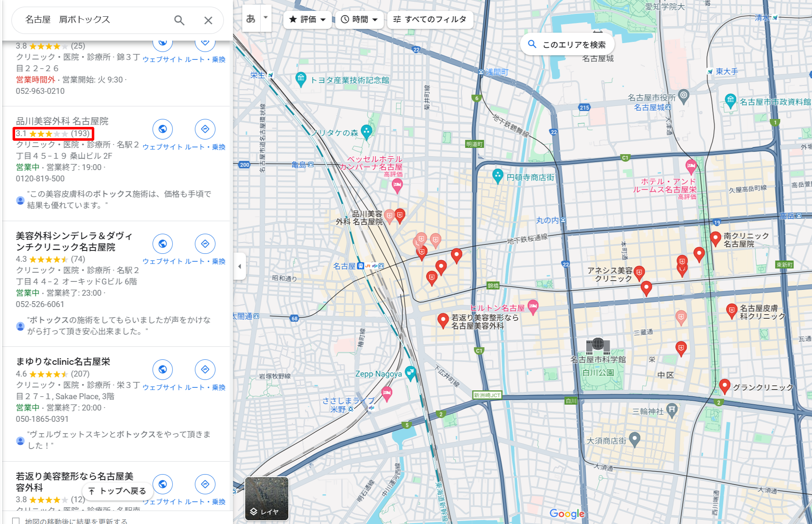Select アネシス美容クリニック red pin
The height and width of the screenshot is (524, 812).
(x=639, y=273)
